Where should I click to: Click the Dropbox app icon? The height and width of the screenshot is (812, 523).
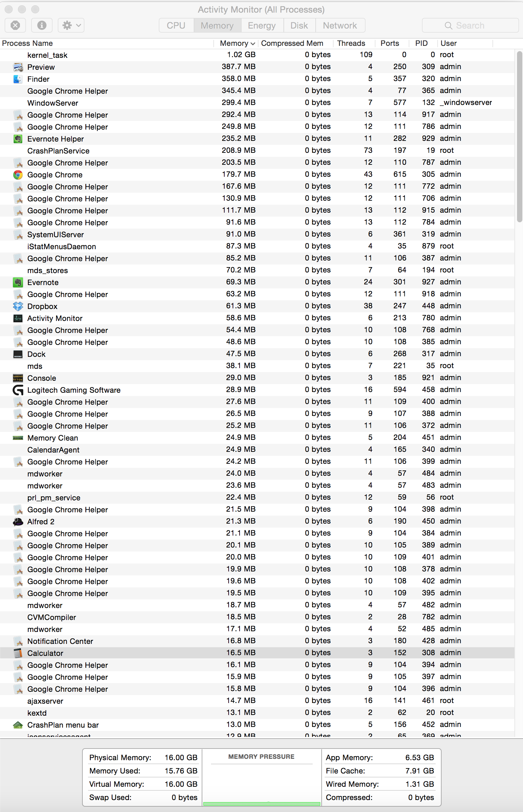[18, 306]
